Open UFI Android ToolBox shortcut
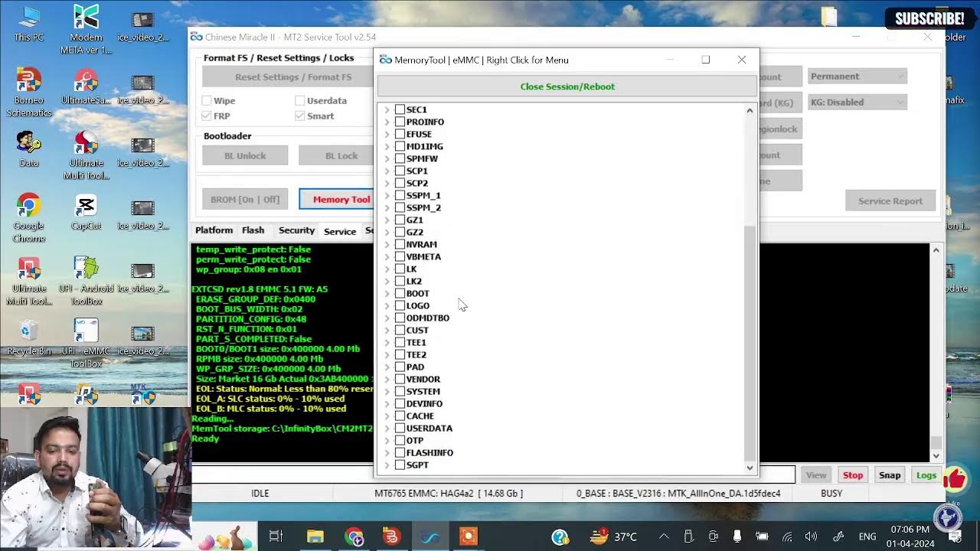This screenshot has height=551, width=980. (x=86, y=280)
